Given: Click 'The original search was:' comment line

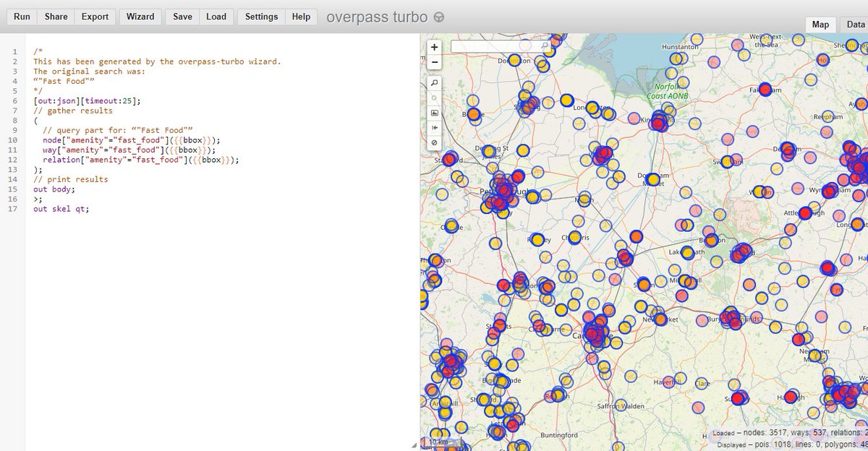Looking at the screenshot, I should (90, 72).
